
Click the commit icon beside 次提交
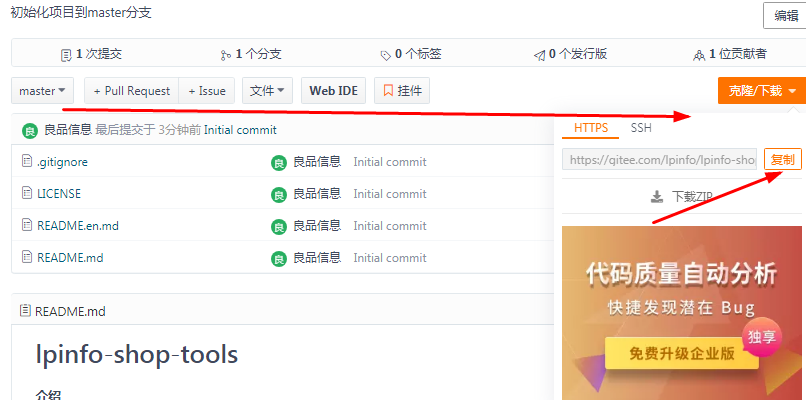(x=66, y=55)
